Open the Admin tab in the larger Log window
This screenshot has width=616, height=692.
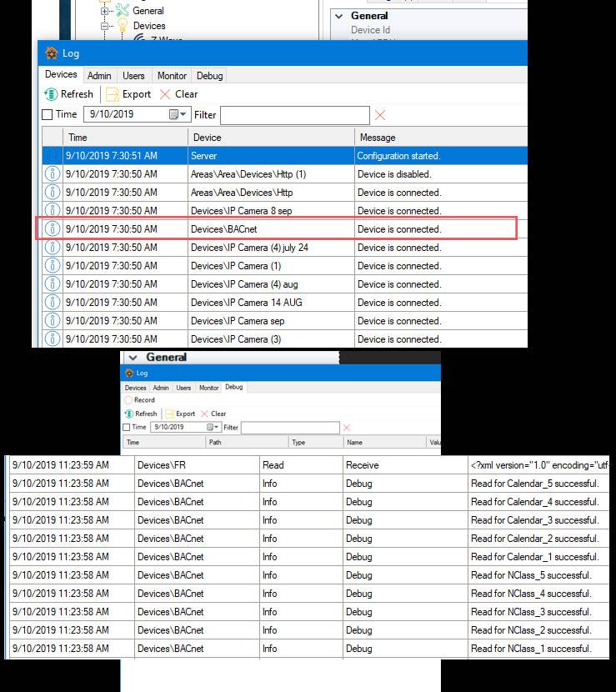(x=99, y=76)
